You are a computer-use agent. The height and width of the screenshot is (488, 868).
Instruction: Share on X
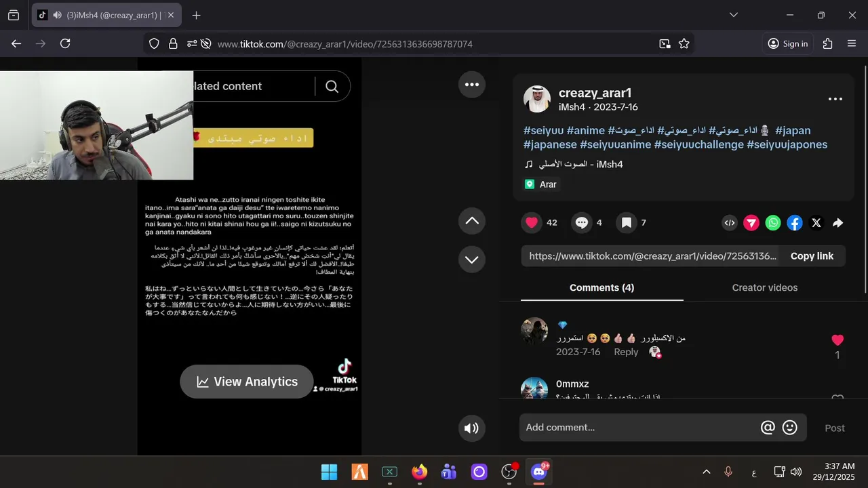pyautogui.click(x=816, y=223)
